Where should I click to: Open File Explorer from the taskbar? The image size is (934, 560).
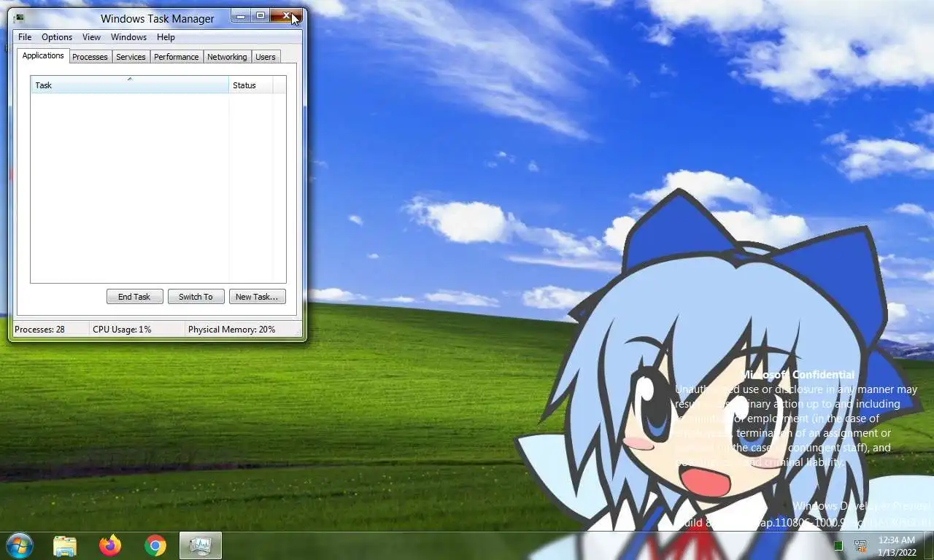click(65, 545)
